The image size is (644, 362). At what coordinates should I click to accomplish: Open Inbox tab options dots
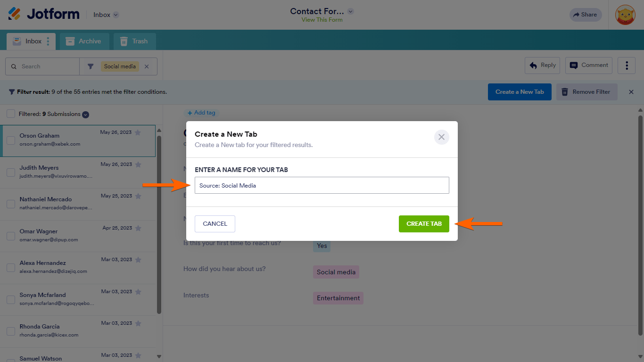[48, 41]
